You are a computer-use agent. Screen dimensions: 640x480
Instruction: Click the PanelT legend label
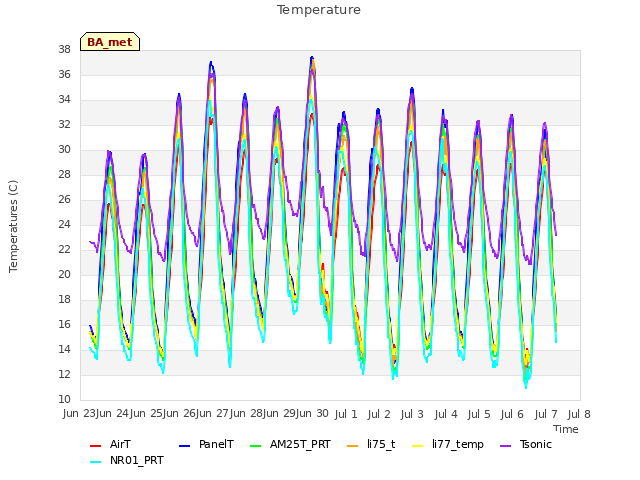[216, 444]
